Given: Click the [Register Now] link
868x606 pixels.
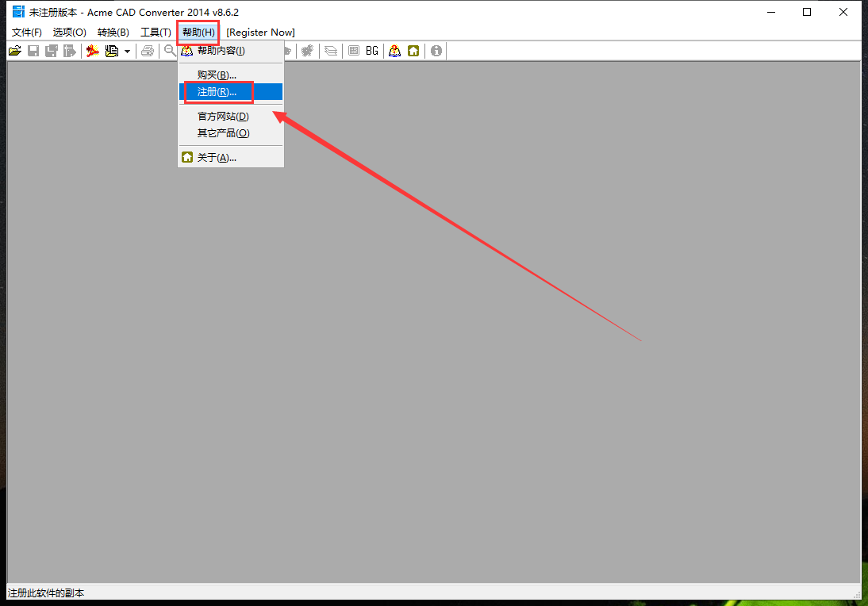Looking at the screenshot, I should tap(260, 33).
